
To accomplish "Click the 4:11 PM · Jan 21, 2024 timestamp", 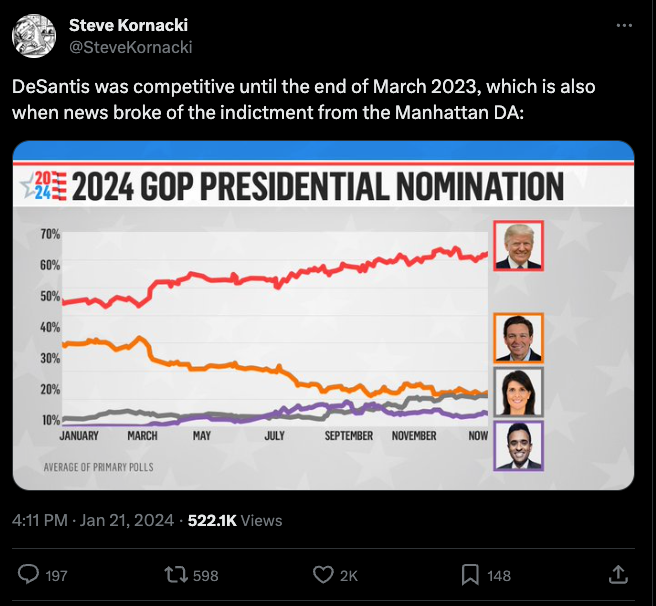I will (x=90, y=520).
